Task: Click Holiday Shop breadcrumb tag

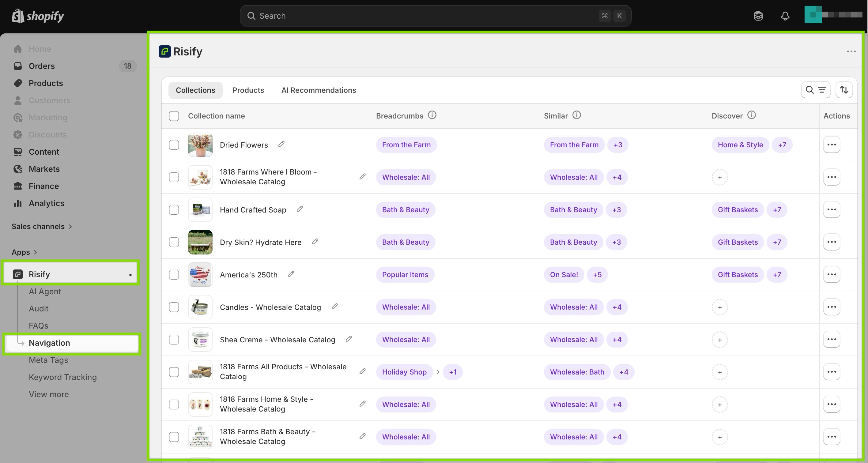Action: pos(404,372)
